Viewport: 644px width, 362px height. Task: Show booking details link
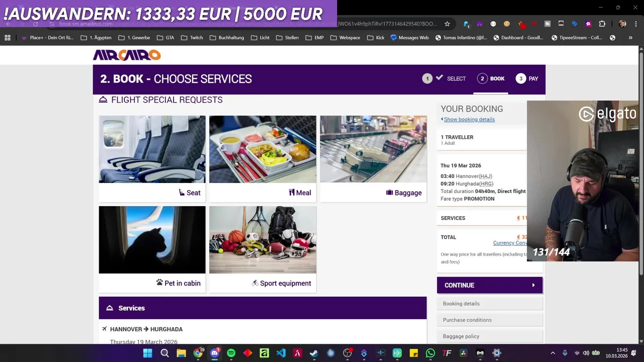[x=469, y=119]
